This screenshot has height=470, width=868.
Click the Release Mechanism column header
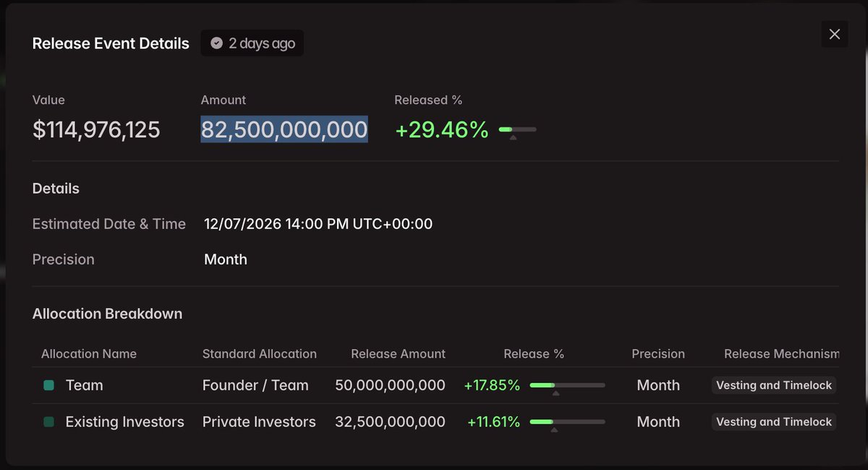782,354
